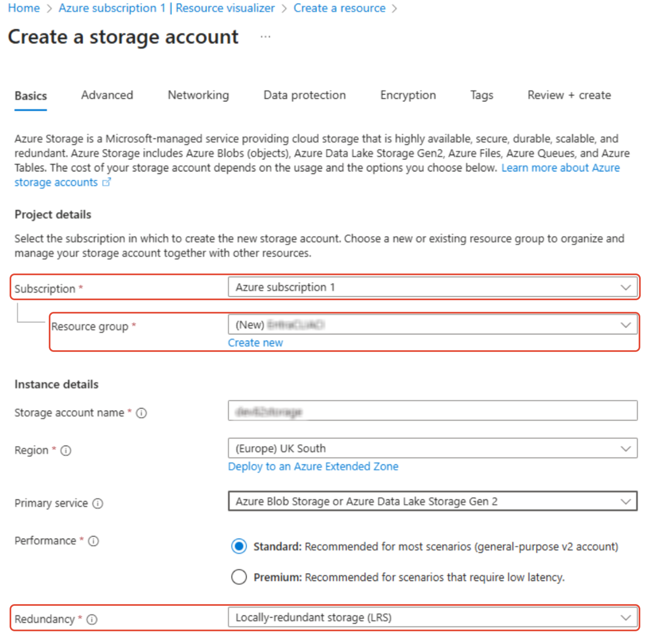Go to the Review + create tab

pos(569,95)
